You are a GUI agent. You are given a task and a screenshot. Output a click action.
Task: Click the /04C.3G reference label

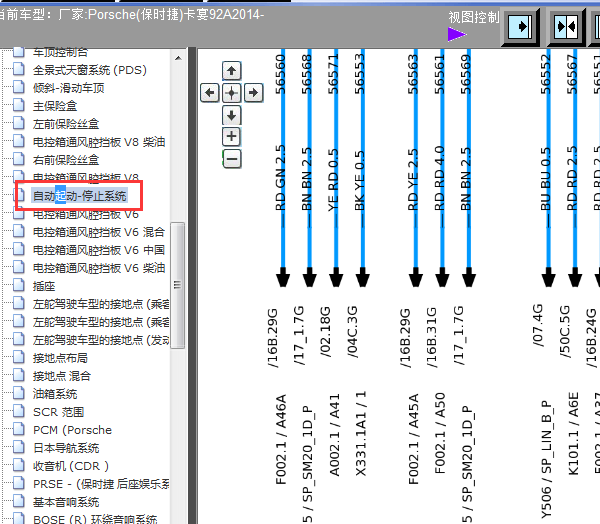(x=352, y=332)
